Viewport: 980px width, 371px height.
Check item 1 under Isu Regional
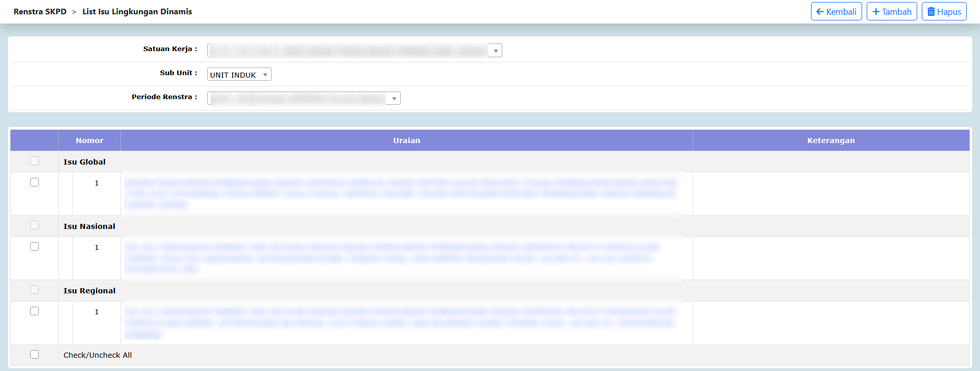pyautogui.click(x=35, y=311)
